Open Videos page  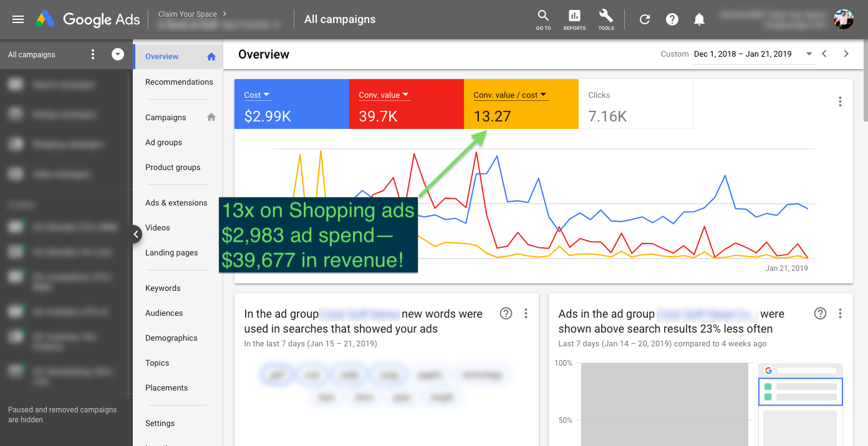point(158,227)
